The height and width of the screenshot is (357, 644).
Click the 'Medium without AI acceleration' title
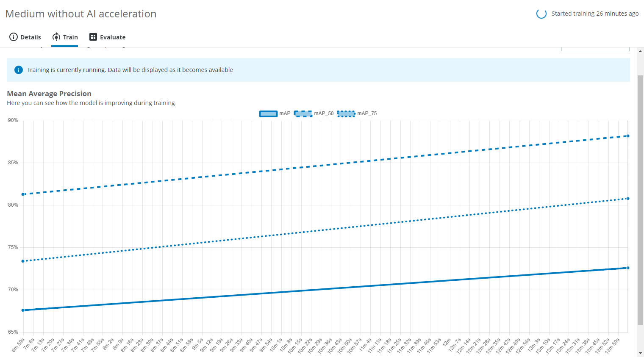[81, 14]
